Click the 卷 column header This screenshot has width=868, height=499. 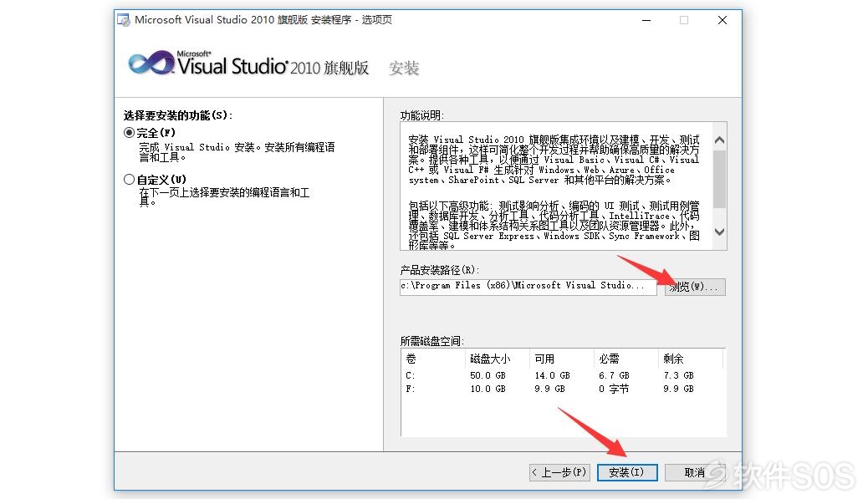point(433,359)
